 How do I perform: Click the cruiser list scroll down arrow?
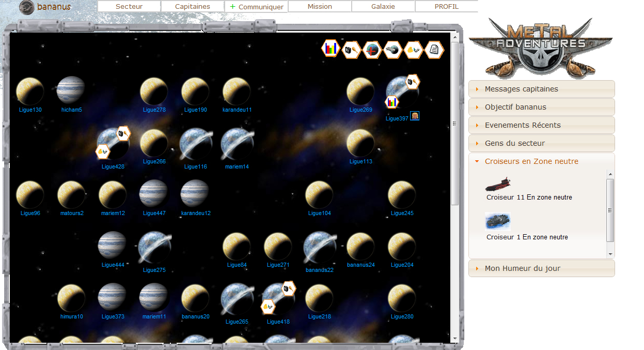610,254
